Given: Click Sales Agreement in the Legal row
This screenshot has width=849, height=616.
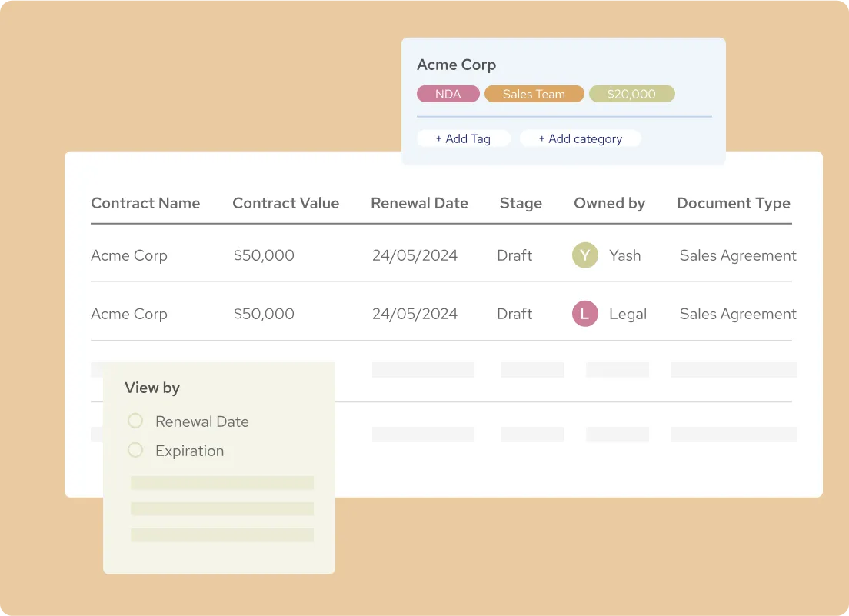Looking at the screenshot, I should (x=737, y=314).
